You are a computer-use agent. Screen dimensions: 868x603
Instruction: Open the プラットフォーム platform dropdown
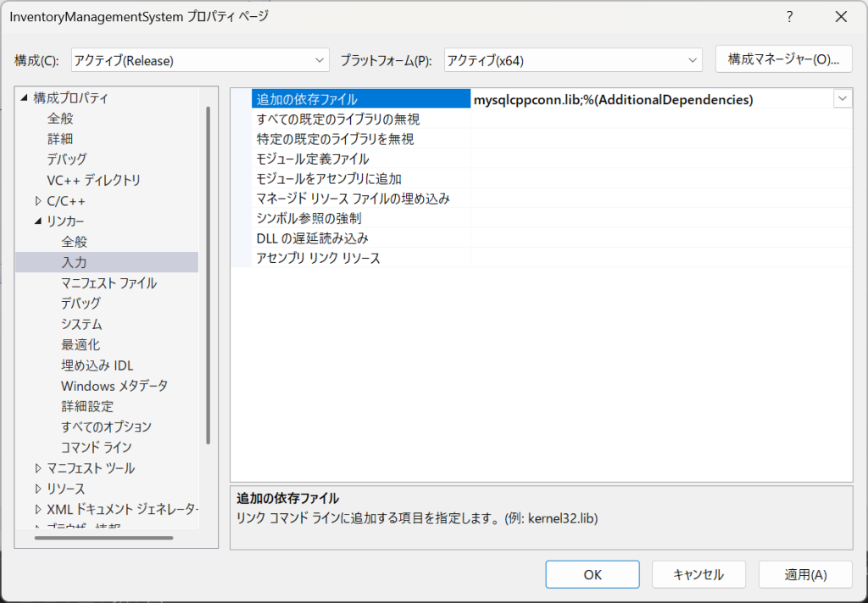click(573, 60)
